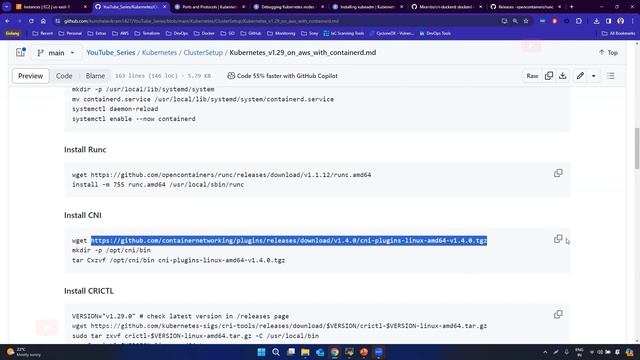Go to browser home page

coord(43,21)
